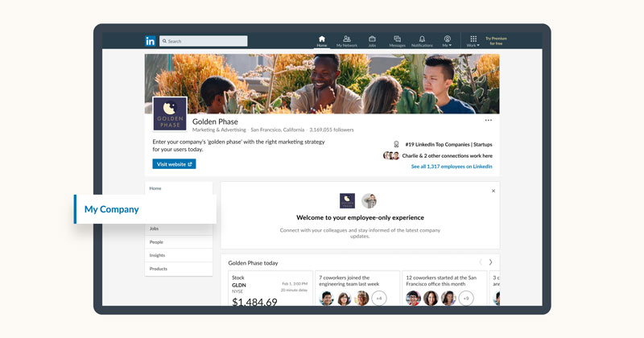Open the Jobs briefcase icon in navbar

coord(372,41)
